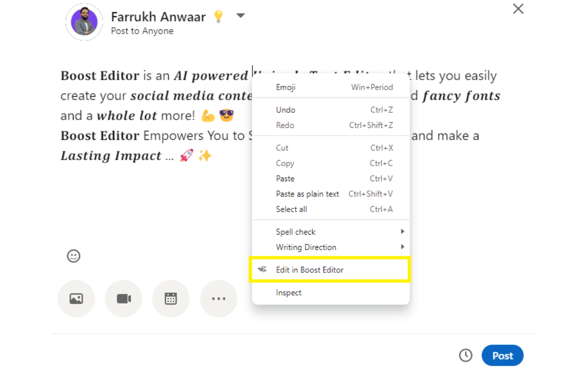The image size is (588, 368).
Task: Click the blue Post button
Action: (x=503, y=355)
